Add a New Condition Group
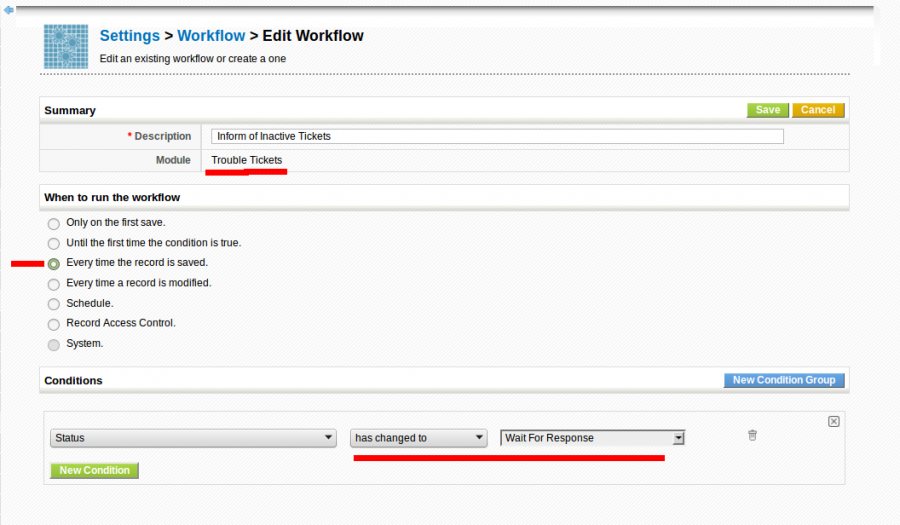The width and height of the screenshot is (900, 525). coord(784,380)
